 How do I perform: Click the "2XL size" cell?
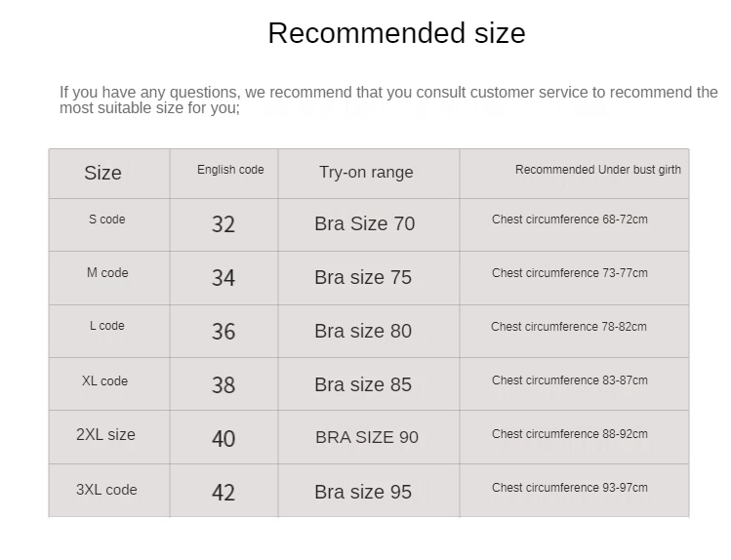(x=105, y=435)
